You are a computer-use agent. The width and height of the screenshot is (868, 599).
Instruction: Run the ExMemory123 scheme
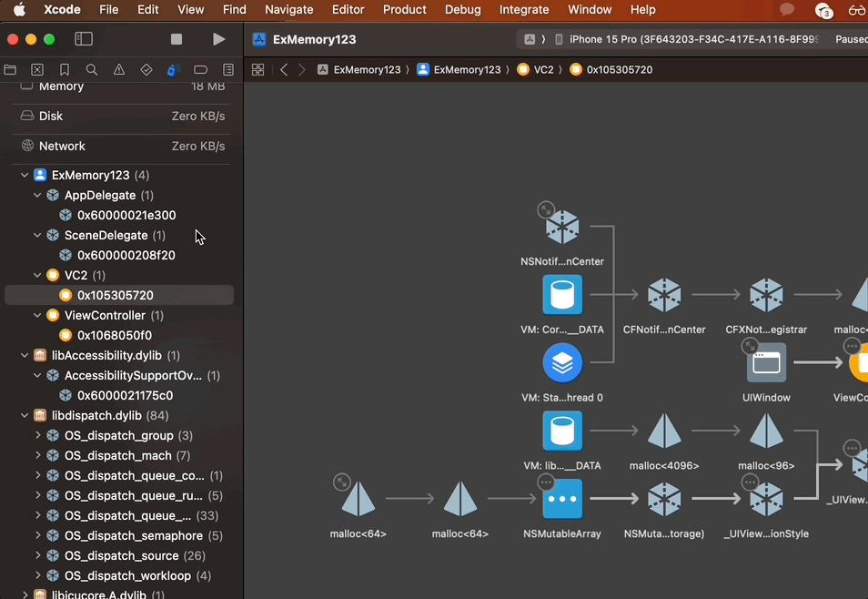[x=218, y=39]
